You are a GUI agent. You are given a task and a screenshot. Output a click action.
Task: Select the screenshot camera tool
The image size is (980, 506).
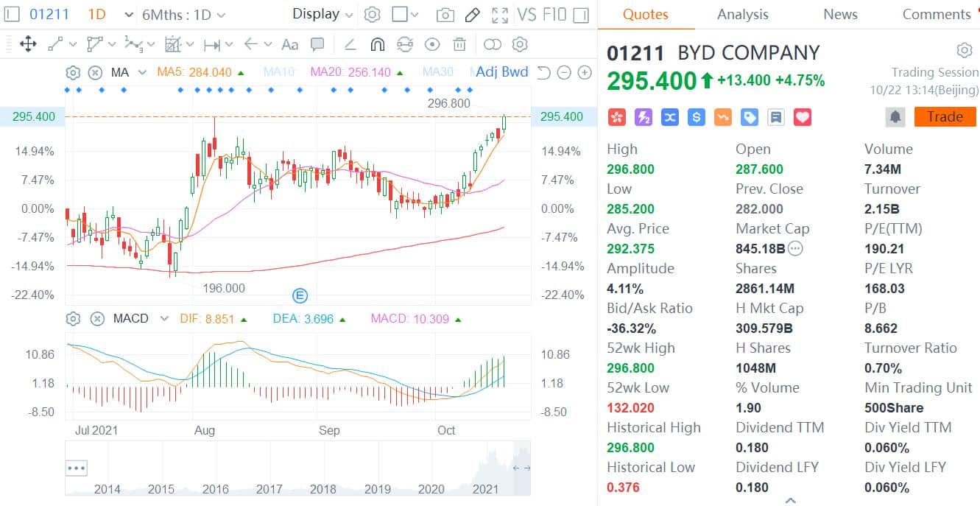tap(445, 14)
